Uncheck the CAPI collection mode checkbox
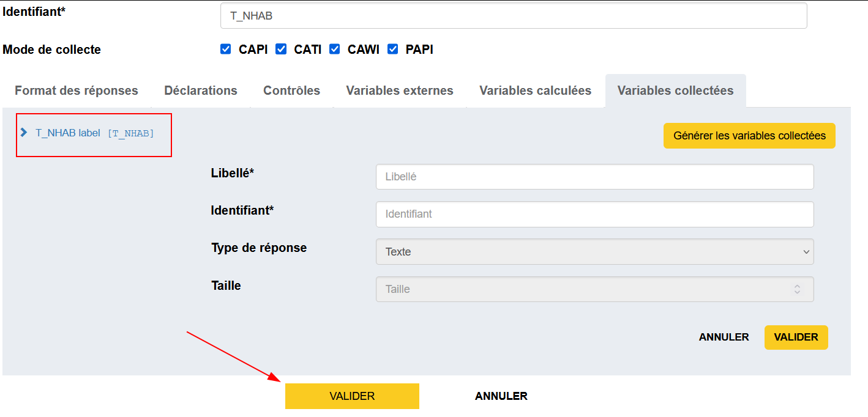The width and height of the screenshot is (868, 417). (x=226, y=50)
